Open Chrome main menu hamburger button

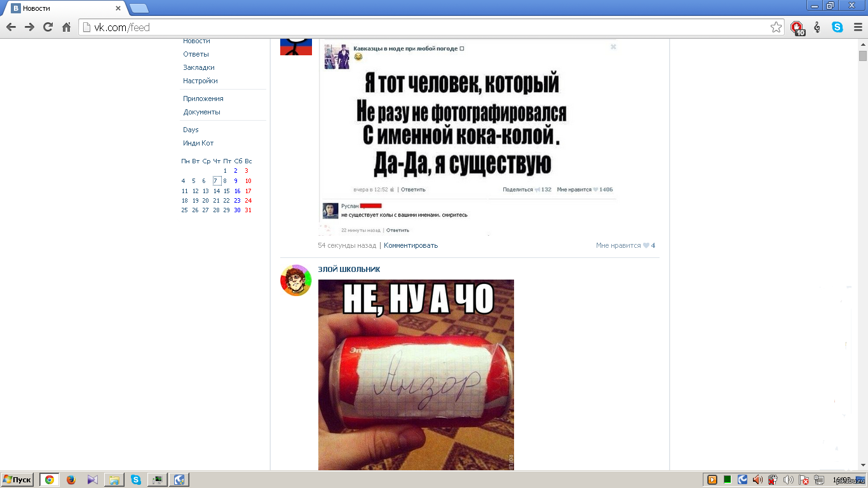[x=858, y=27]
